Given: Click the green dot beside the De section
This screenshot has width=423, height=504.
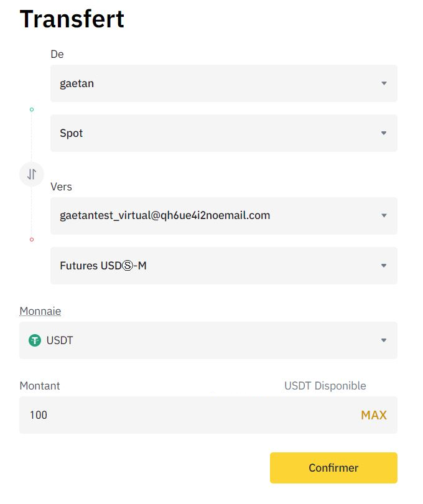Looking at the screenshot, I should click(32, 108).
